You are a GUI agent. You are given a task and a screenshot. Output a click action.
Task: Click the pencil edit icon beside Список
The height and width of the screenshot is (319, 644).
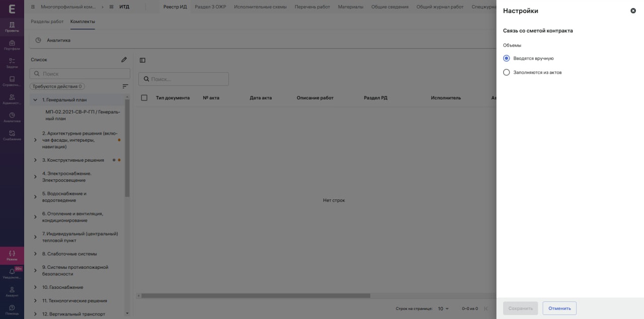point(124,60)
